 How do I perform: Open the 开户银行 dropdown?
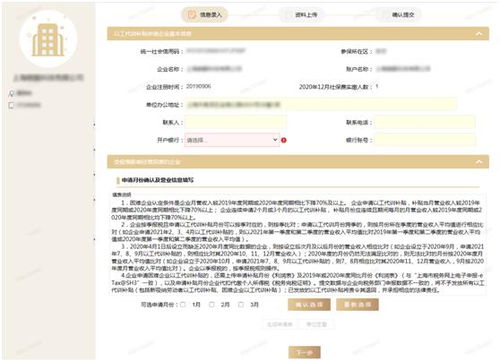(x=232, y=140)
